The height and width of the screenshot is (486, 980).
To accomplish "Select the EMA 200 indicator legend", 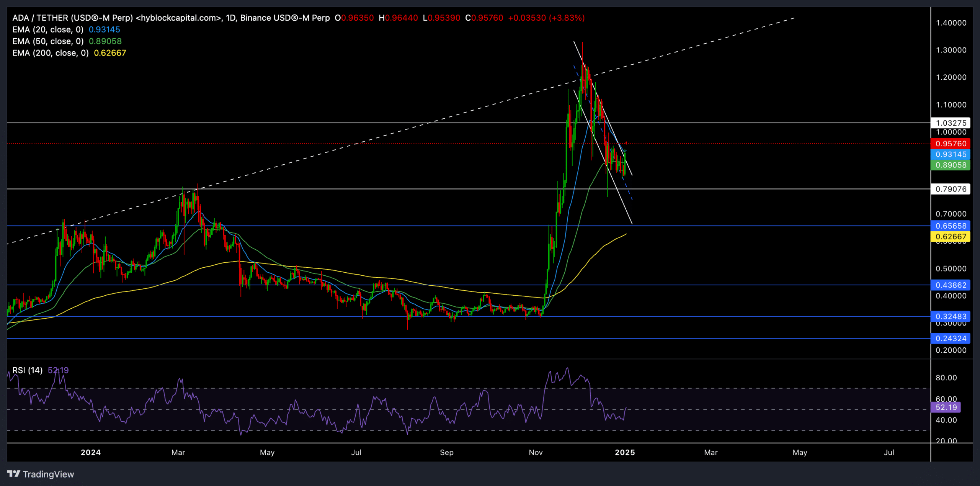I will coord(50,53).
